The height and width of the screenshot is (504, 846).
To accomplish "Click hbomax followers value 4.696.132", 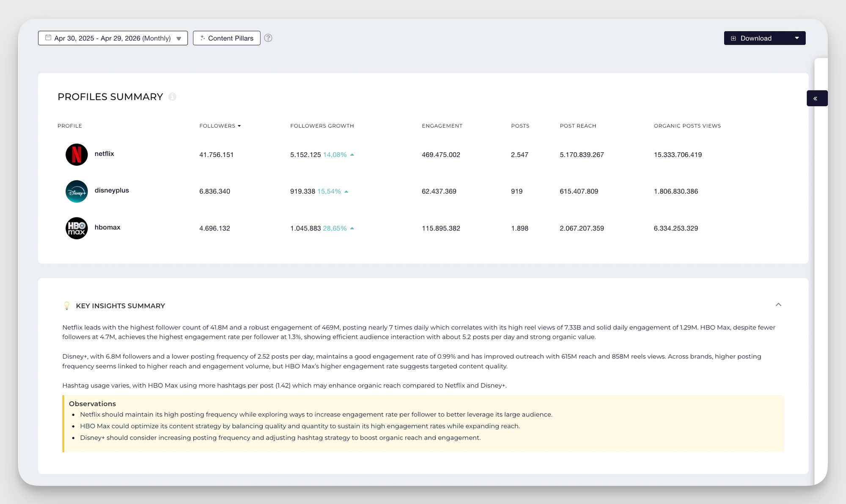I will click(215, 228).
